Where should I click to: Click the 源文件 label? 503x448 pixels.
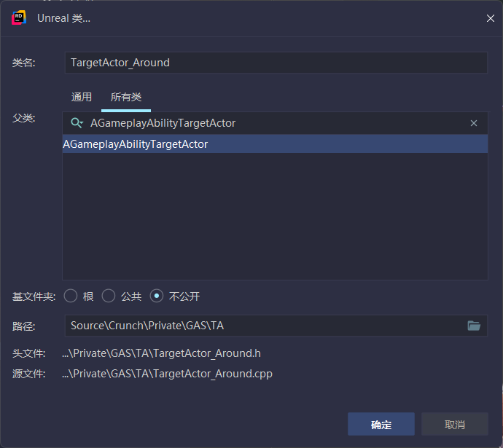click(29, 374)
